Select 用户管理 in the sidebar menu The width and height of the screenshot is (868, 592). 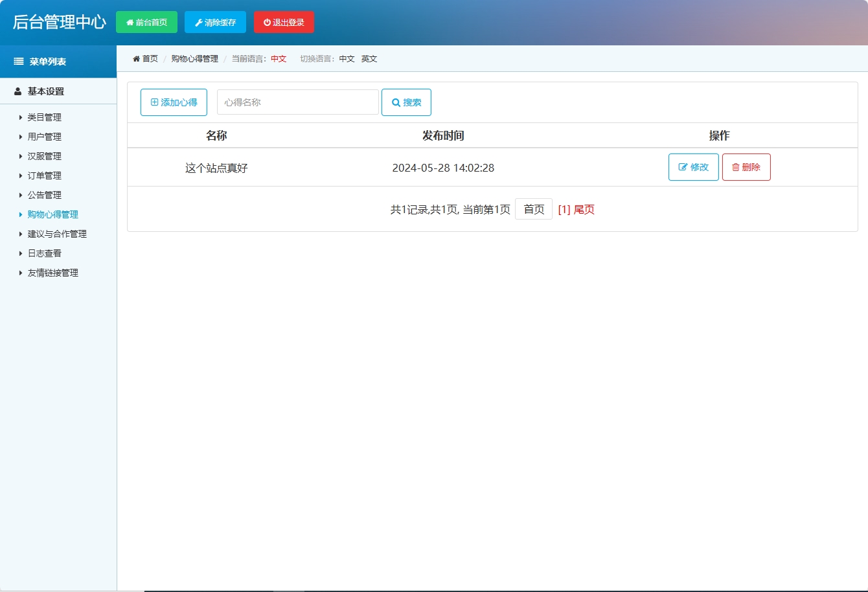(44, 137)
